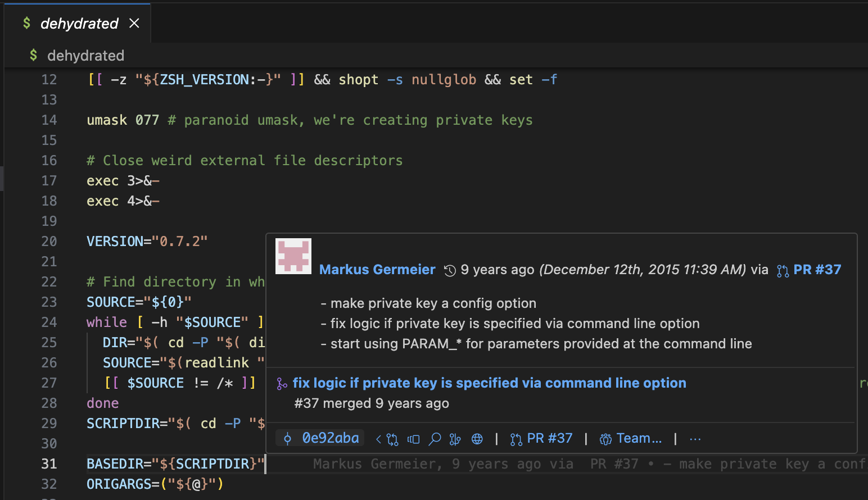Open commit 0e92aba details

coord(320,438)
